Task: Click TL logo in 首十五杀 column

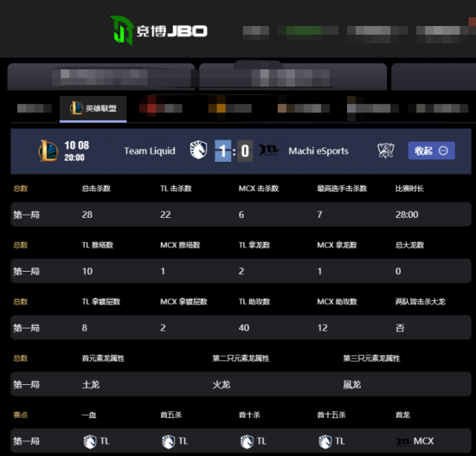Action: click(325, 441)
